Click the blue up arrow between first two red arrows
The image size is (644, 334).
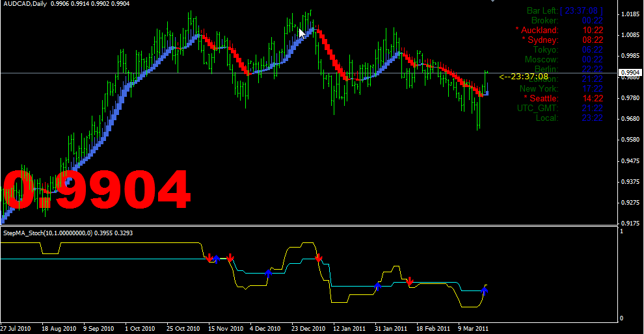tap(217, 259)
